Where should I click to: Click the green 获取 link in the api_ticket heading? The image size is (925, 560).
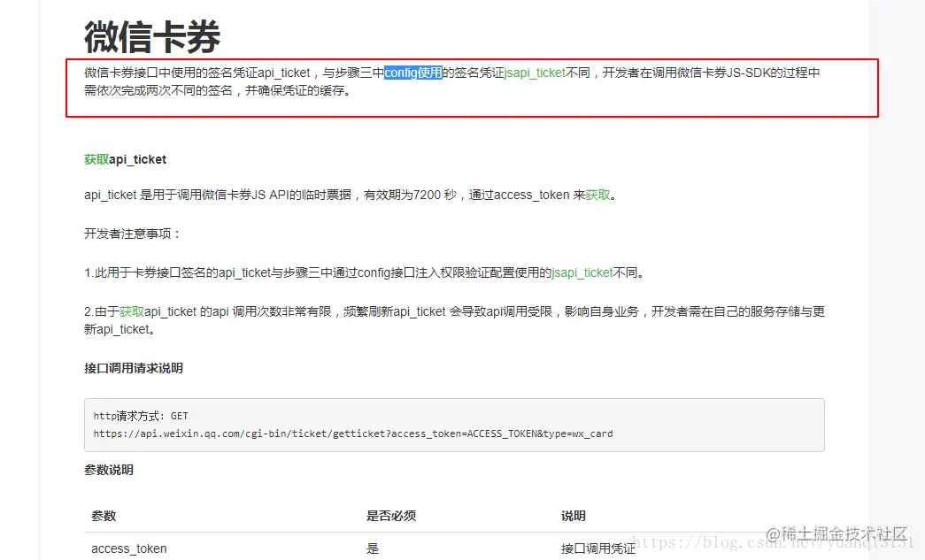click(96, 159)
